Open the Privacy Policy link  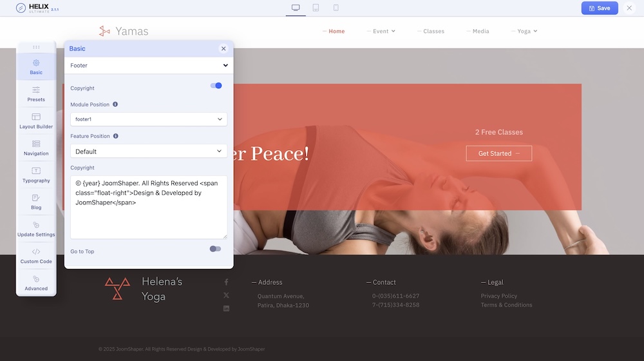(x=499, y=296)
